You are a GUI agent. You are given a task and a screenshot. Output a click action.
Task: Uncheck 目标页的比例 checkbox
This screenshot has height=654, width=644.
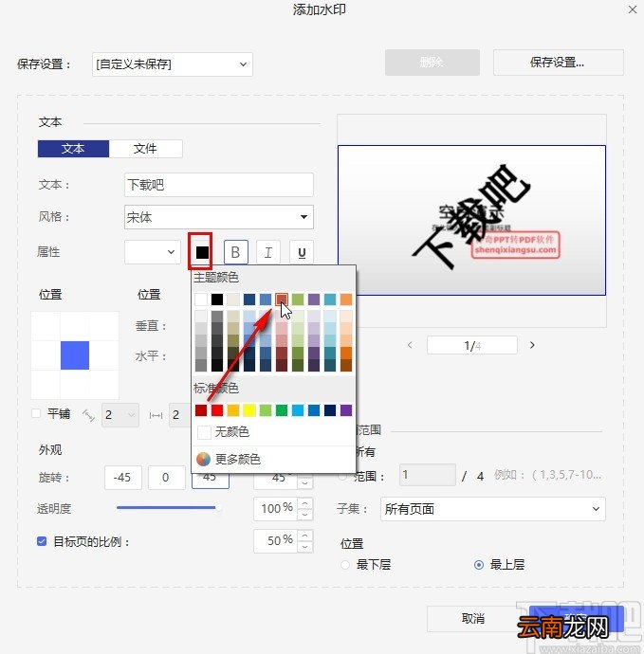[x=42, y=541]
